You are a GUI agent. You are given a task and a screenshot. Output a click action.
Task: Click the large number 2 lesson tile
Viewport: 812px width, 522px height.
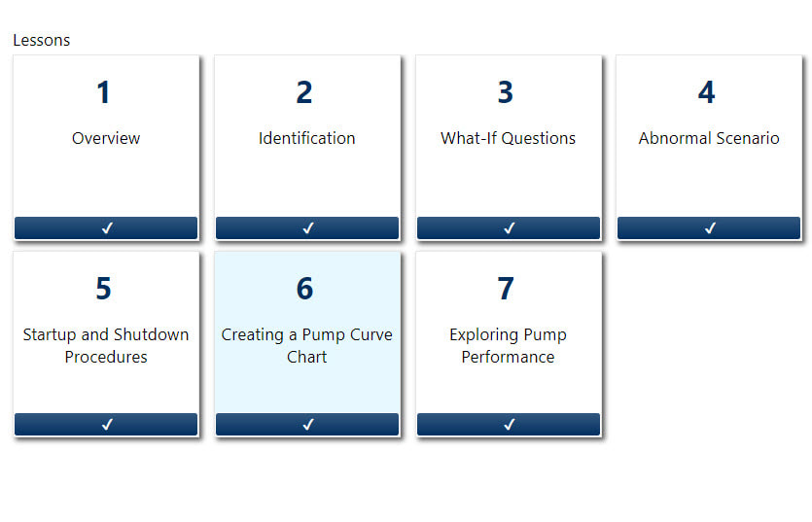(304, 93)
